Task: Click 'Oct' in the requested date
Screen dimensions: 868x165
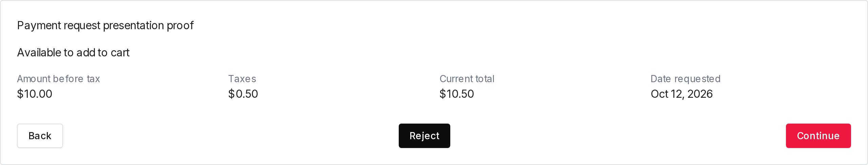Action: [x=659, y=94]
